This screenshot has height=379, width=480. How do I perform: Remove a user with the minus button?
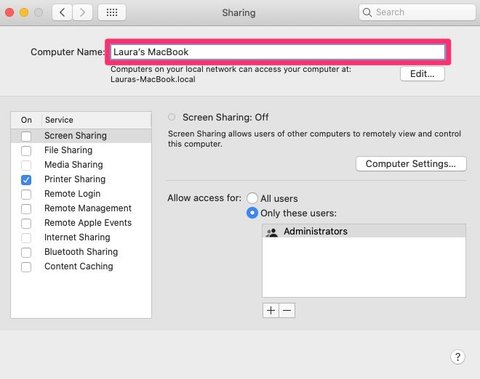point(287,310)
